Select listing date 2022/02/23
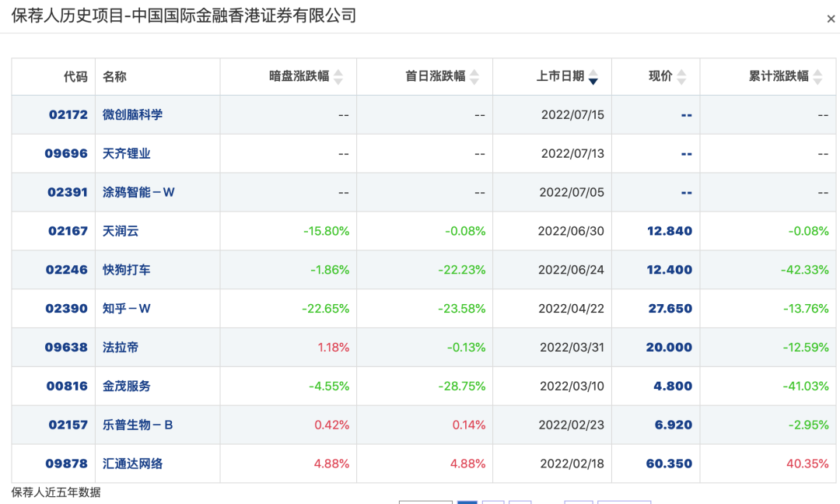This screenshot has height=504, width=840. tap(572, 425)
